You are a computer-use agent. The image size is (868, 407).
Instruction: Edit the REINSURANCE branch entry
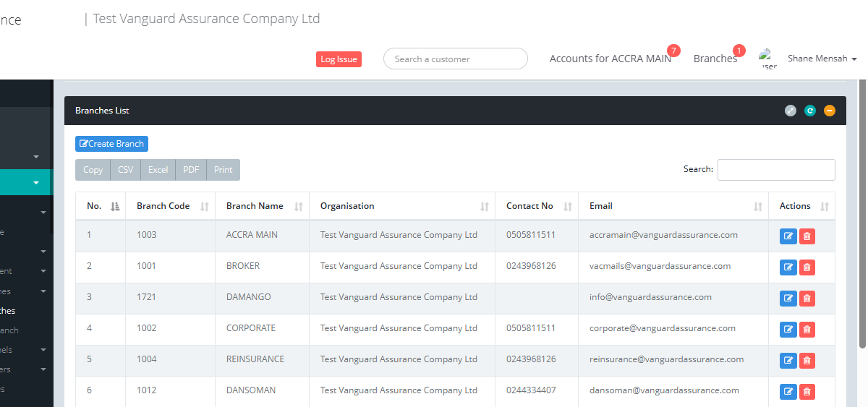point(788,360)
